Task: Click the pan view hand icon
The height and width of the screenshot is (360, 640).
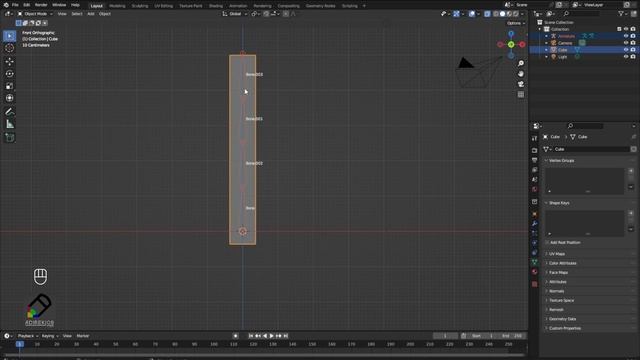Action: click(521, 74)
